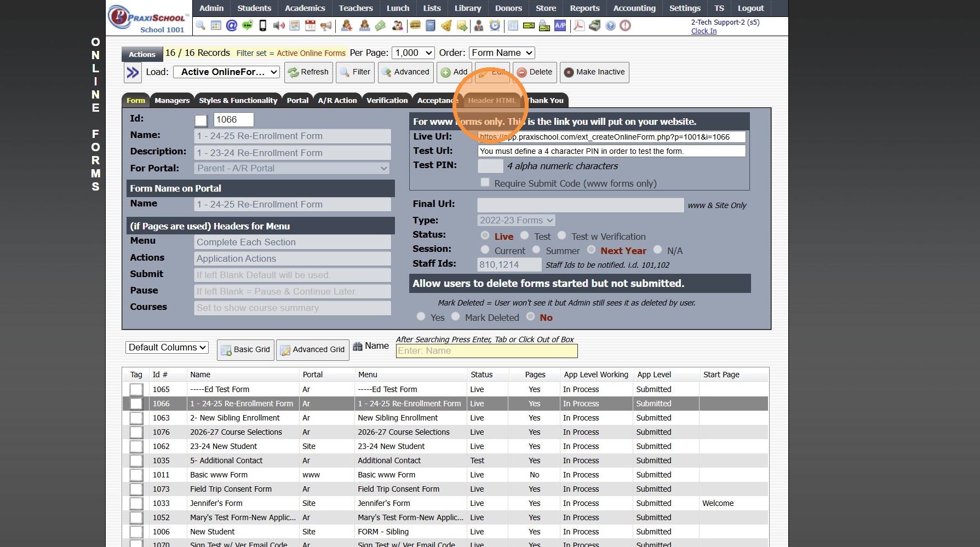
Task: Click the help question mark icon
Action: coord(610,25)
